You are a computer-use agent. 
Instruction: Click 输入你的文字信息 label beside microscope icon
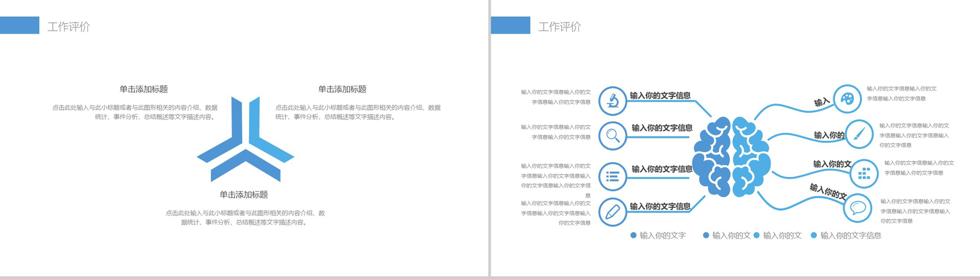pyautogui.click(x=660, y=96)
